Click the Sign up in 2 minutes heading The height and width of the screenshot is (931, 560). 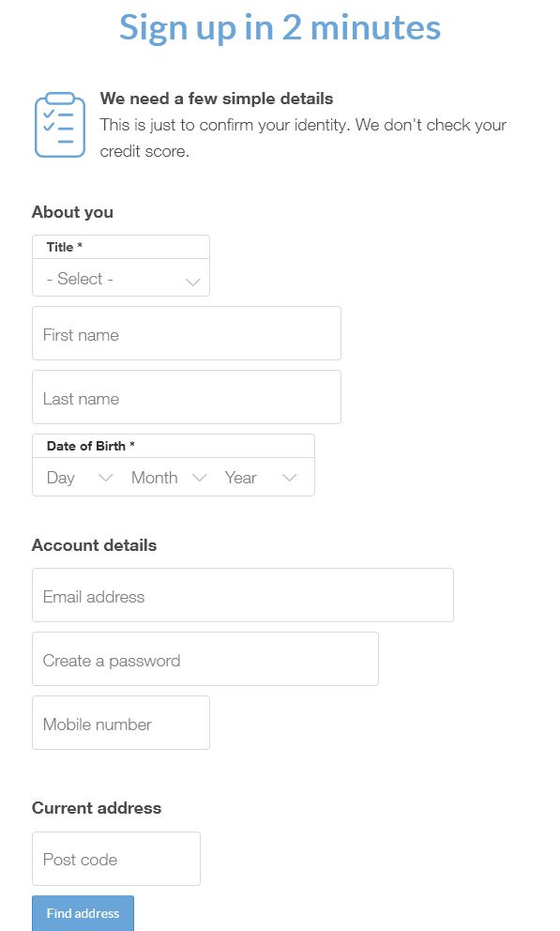(280, 27)
